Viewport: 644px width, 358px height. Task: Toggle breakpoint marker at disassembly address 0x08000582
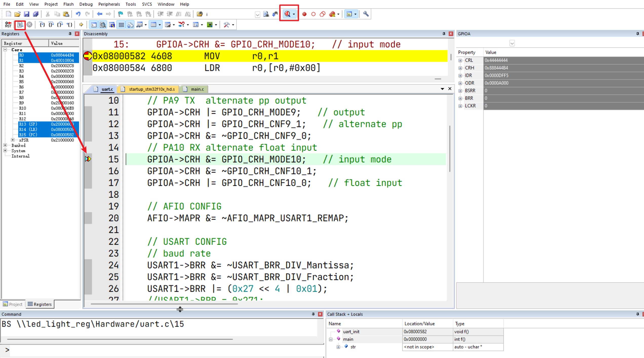(x=88, y=56)
